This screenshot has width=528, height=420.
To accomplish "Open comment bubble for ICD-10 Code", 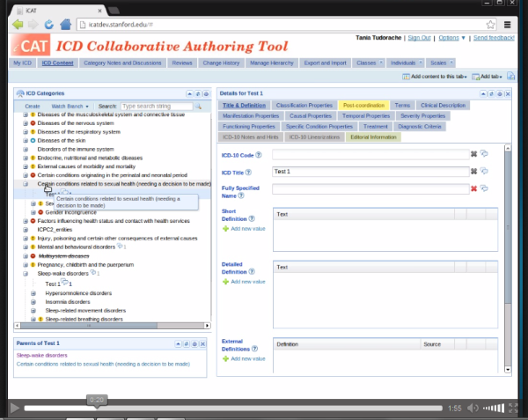I will 484,153.
